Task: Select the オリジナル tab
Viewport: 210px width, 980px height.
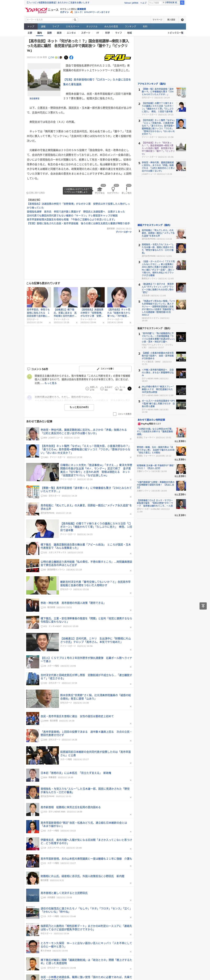Action: click(x=92, y=27)
